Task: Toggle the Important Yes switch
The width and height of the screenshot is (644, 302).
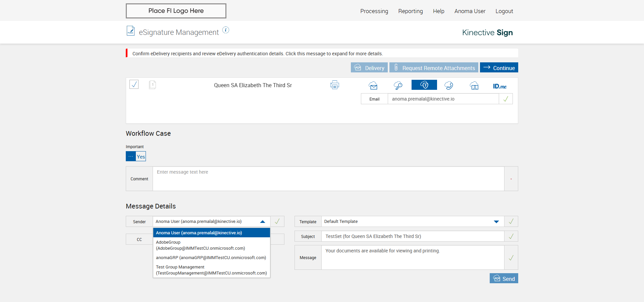Action: [136, 156]
